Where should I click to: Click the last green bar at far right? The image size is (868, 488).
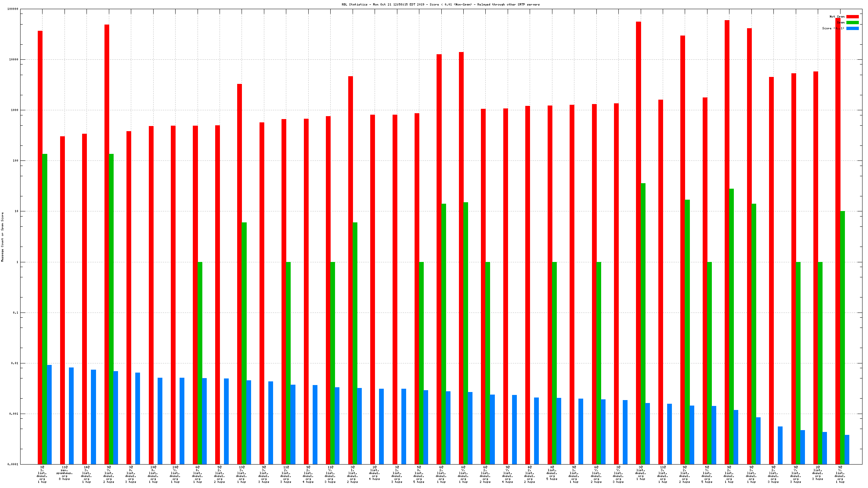[x=842, y=337]
